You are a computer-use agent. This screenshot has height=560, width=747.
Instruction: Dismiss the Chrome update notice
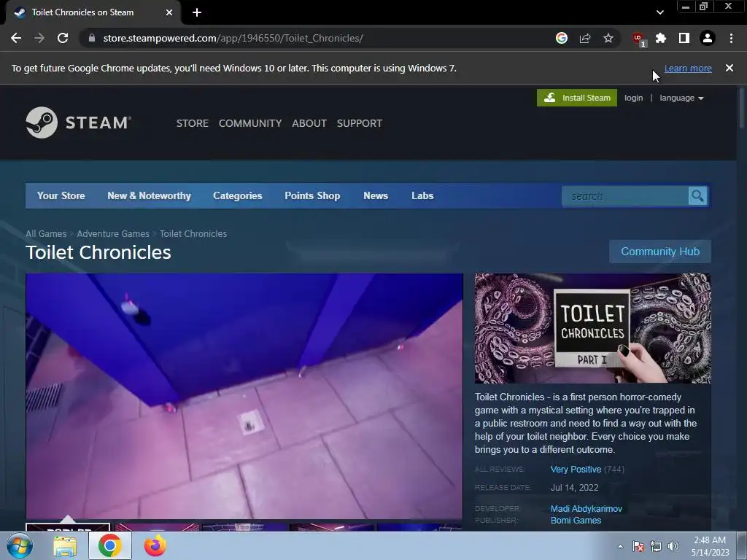(x=729, y=68)
